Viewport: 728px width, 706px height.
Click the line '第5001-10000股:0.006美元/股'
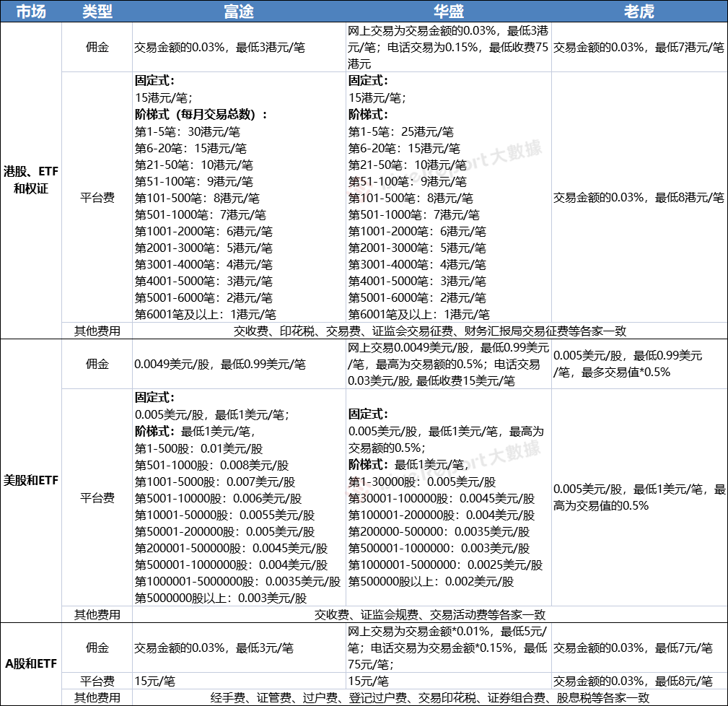click(x=218, y=498)
